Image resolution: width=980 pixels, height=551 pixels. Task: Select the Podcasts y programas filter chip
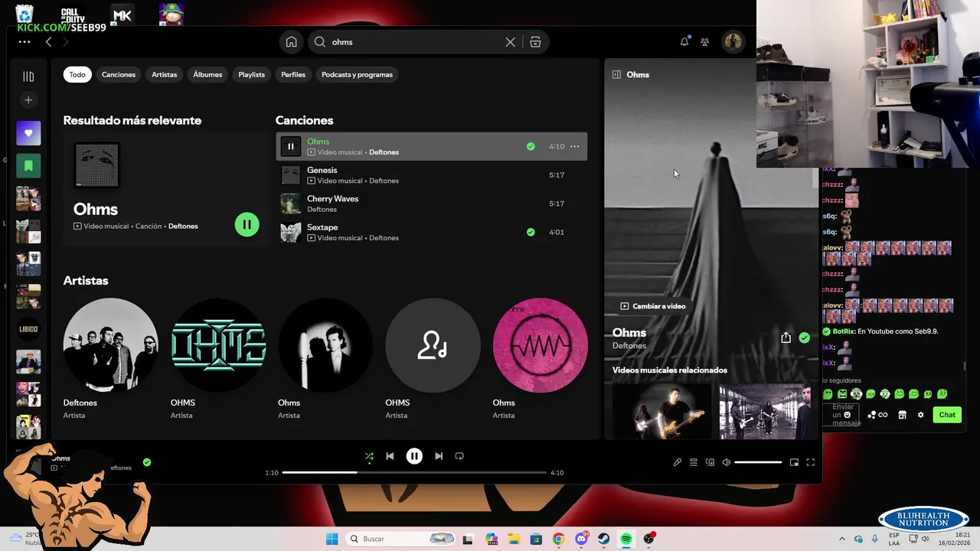357,74
